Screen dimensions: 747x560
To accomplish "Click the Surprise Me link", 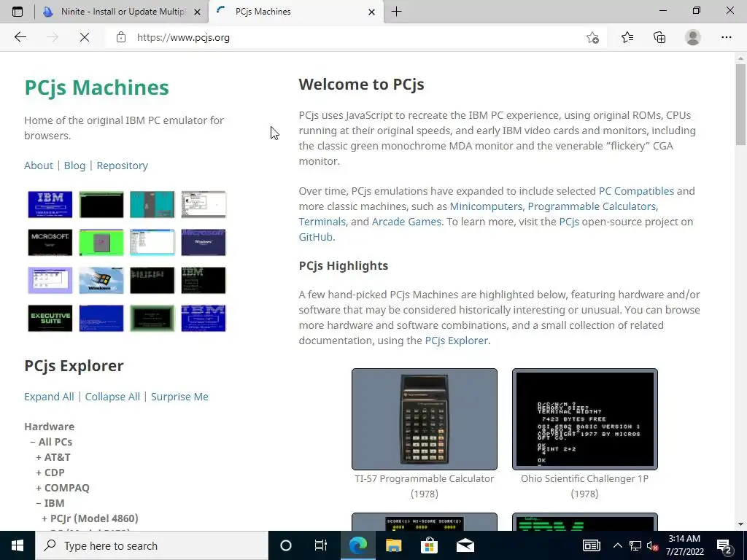I will tap(179, 397).
